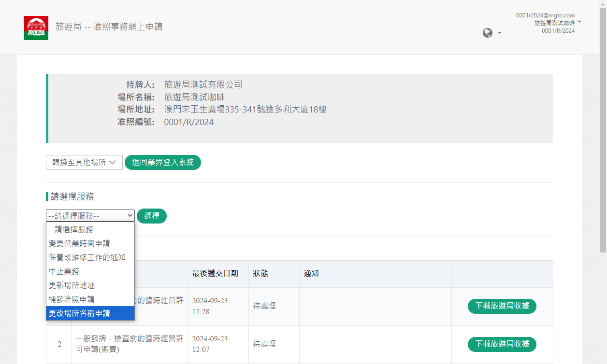Click the 返回業界登入系統 button
The image size is (607, 364).
coord(163,163)
